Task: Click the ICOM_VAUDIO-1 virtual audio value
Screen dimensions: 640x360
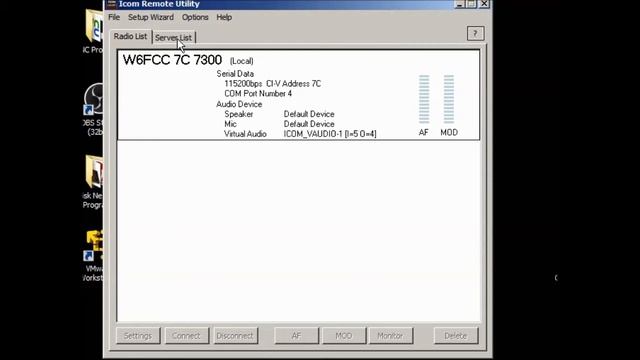Action: tap(330, 134)
